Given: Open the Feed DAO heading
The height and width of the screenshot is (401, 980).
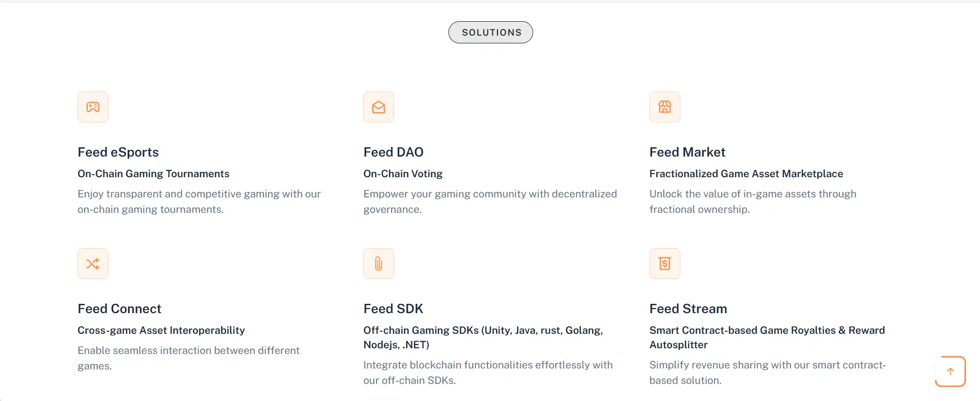Looking at the screenshot, I should point(394,152).
